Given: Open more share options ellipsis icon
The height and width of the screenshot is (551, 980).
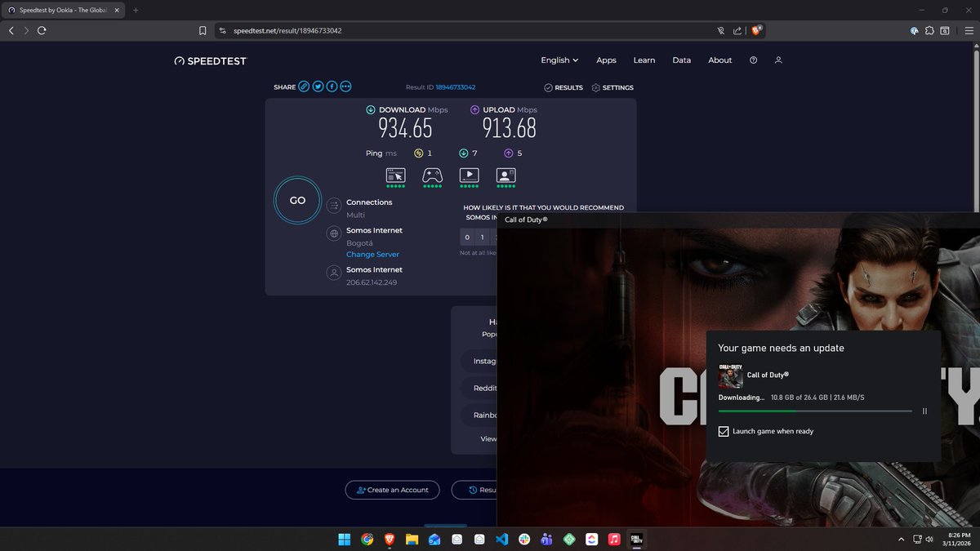Looking at the screenshot, I should [345, 87].
